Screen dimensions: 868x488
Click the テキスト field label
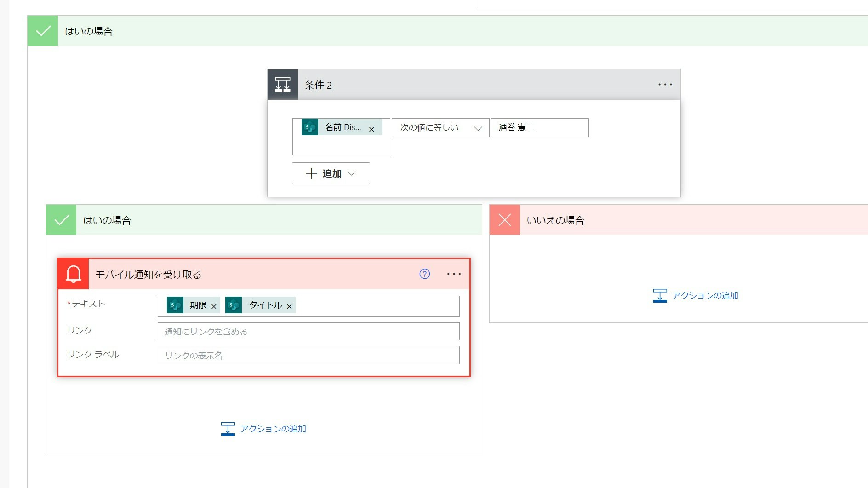click(x=88, y=304)
